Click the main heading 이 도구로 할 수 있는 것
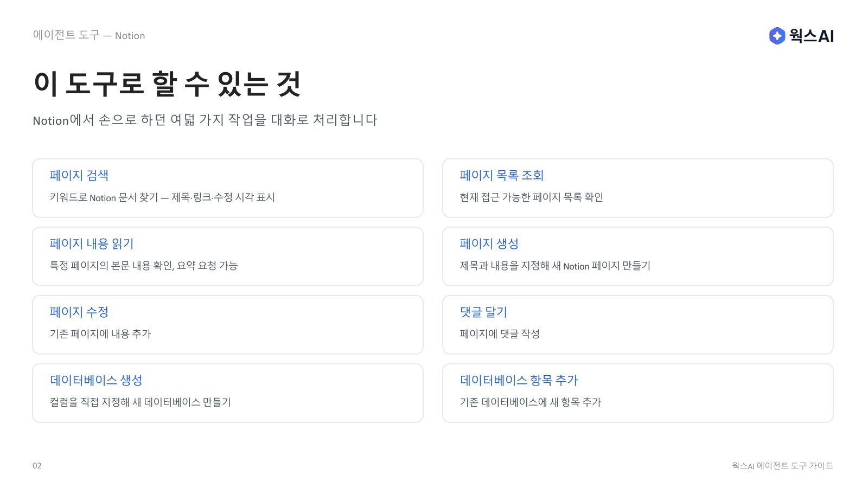This screenshot has height=488, width=868. coord(167,84)
